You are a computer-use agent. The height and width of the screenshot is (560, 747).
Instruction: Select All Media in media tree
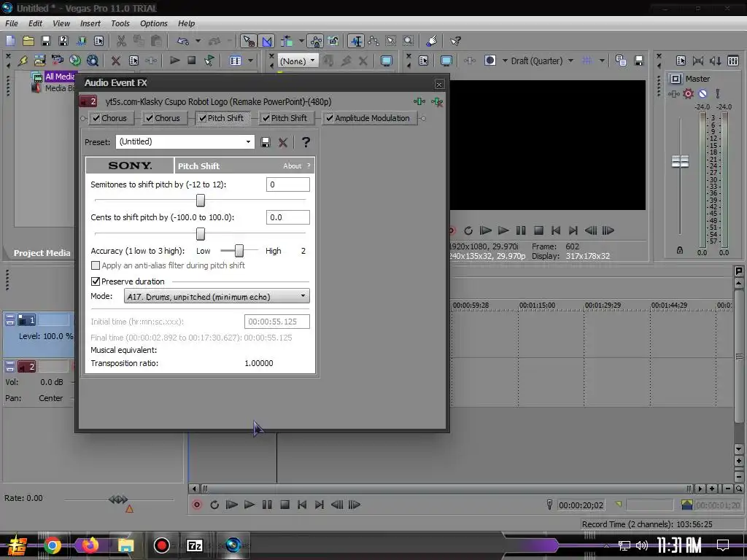(60, 76)
